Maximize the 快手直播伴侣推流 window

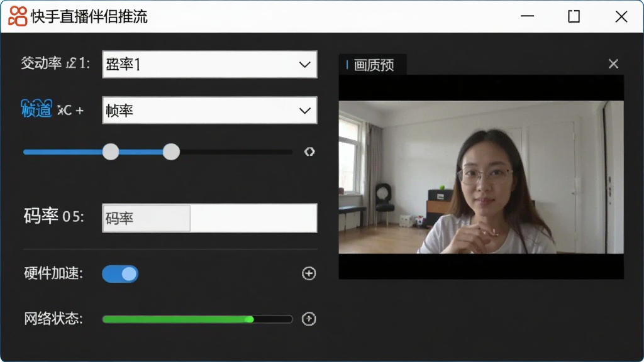(x=574, y=16)
